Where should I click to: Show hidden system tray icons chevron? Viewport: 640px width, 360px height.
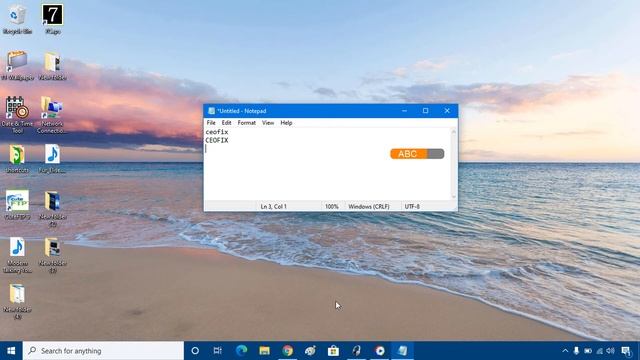[565, 351]
